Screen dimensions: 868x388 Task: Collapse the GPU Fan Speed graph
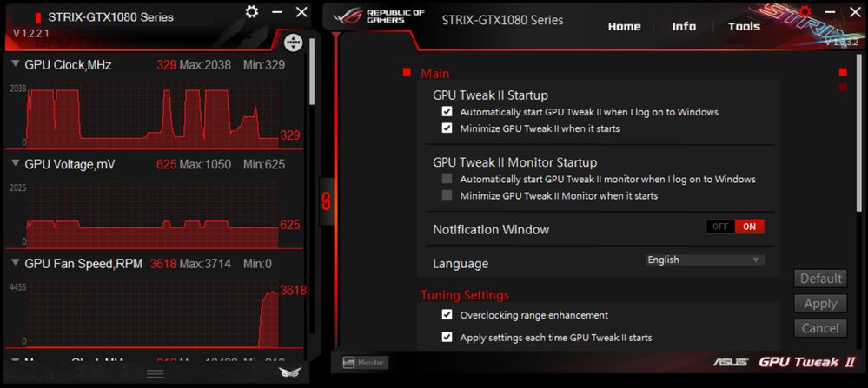(x=16, y=263)
